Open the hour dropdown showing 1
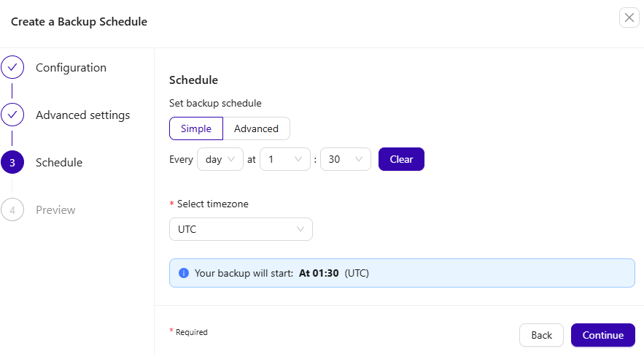 click(284, 159)
